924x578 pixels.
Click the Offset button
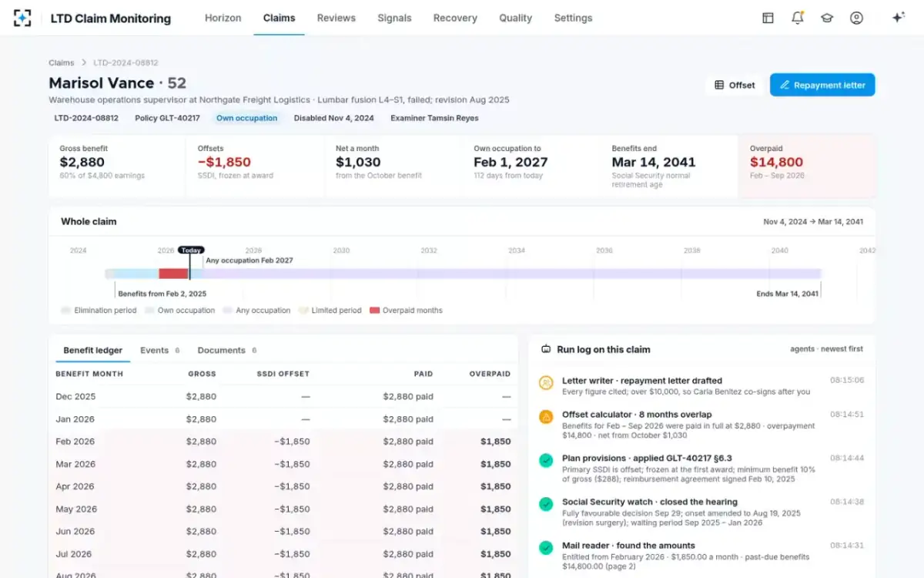(x=735, y=85)
